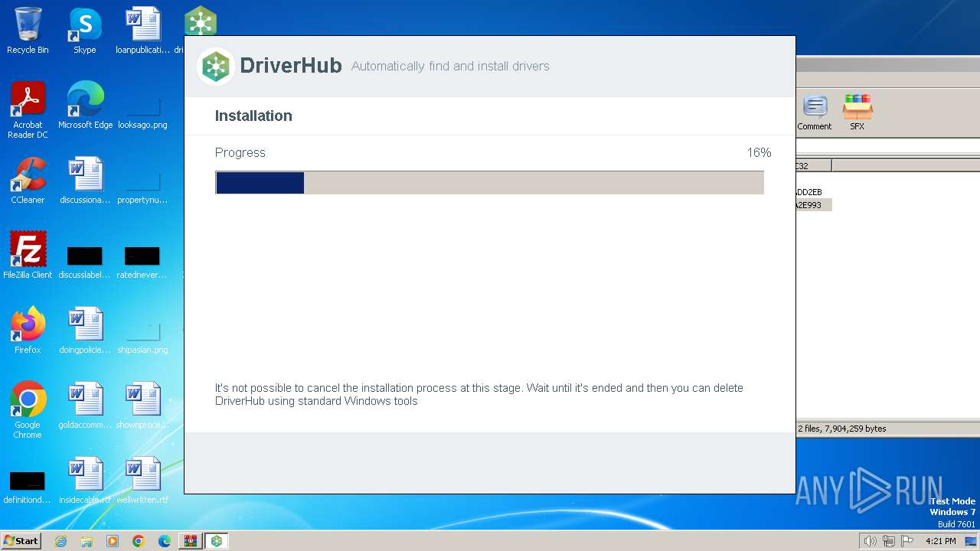The height and width of the screenshot is (551, 980).
Task: Open Chrome from the taskbar
Action: [139, 541]
